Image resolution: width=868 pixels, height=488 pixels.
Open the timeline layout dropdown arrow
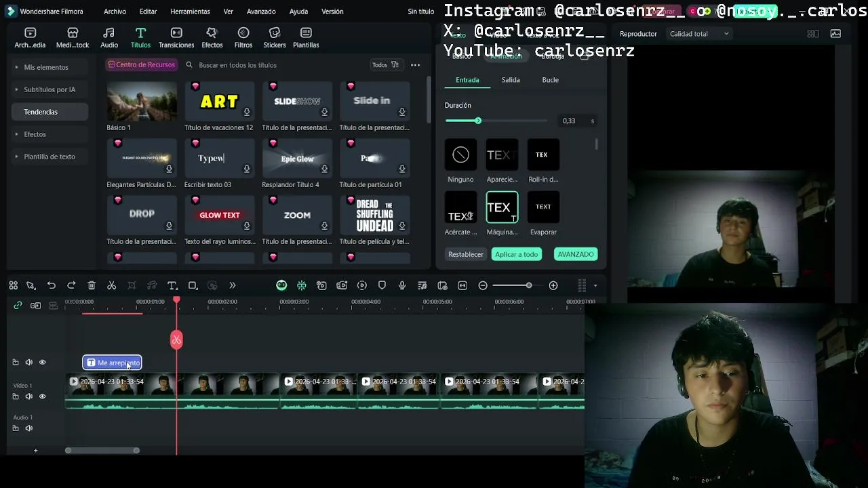point(595,285)
